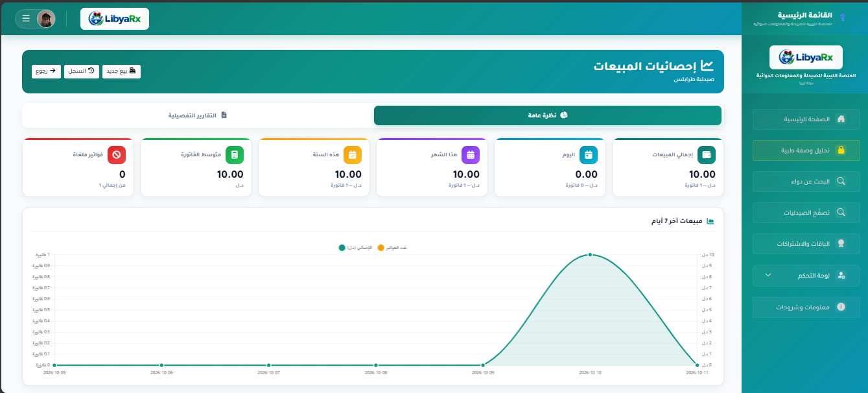Click the صيدلية طرابلس subtitle text
Screen dimensions: 868x393
[x=693, y=80]
